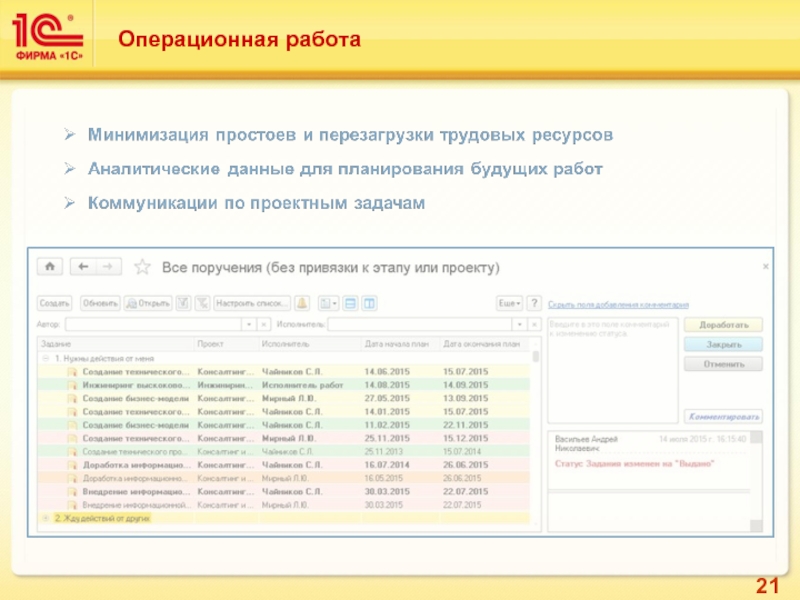800x600 pixels.
Task: Clear the Исполнитель filter field with x
Action: coord(532,325)
